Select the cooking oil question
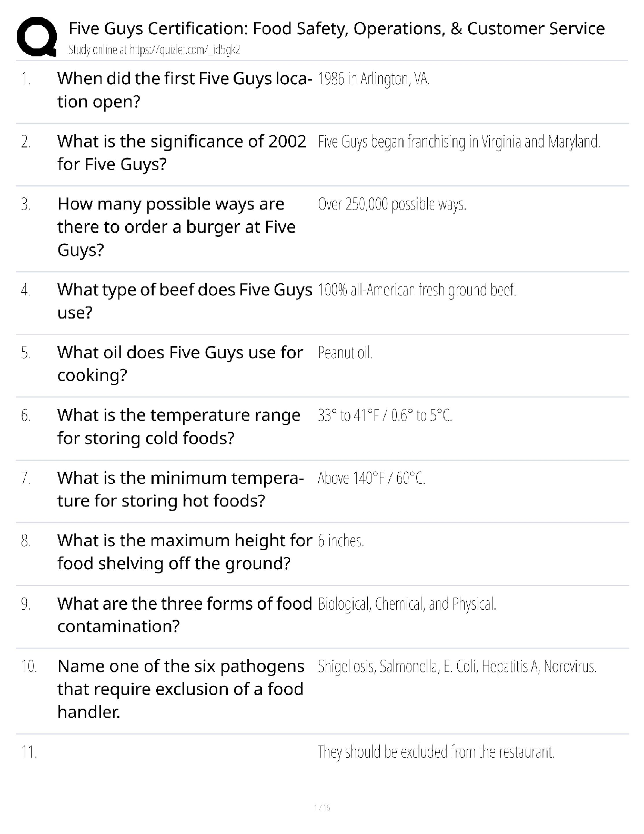644x834 pixels. click(180, 363)
